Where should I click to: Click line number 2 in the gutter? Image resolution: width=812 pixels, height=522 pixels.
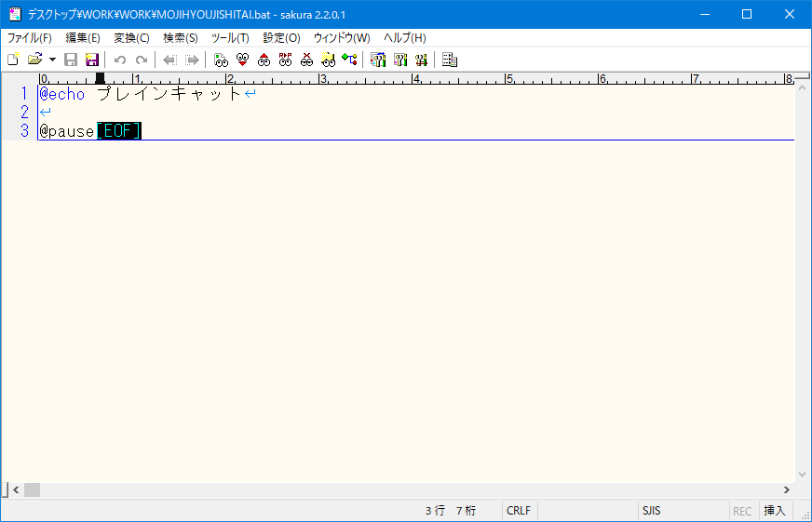(x=24, y=113)
